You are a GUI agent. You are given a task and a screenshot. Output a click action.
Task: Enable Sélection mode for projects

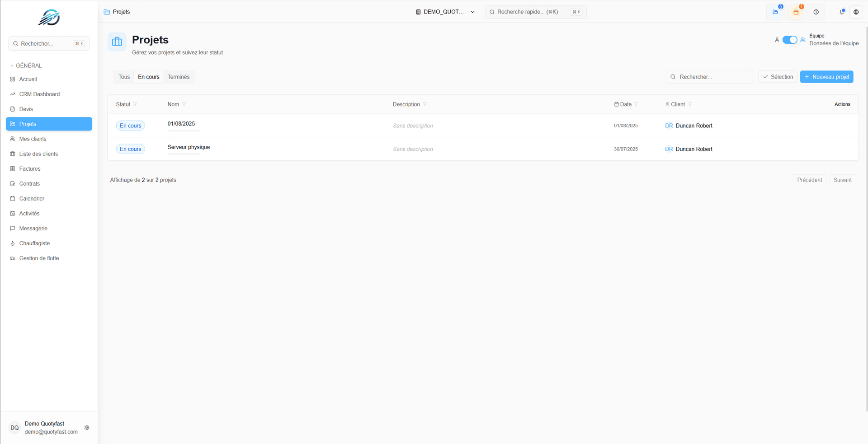pos(778,77)
